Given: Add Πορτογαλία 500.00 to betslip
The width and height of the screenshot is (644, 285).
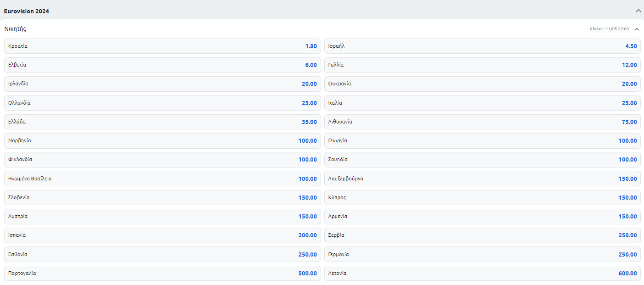Looking at the screenshot, I should click(x=162, y=273).
